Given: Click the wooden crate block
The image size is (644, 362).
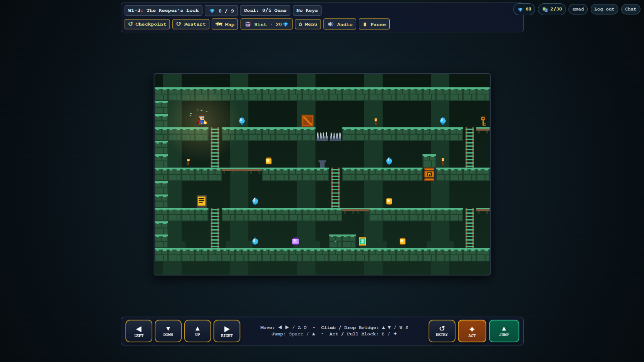Looking at the screenshot, I should pos(308,121).
